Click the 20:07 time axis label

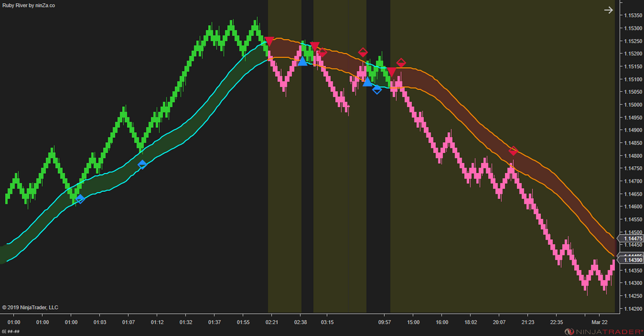499,322
